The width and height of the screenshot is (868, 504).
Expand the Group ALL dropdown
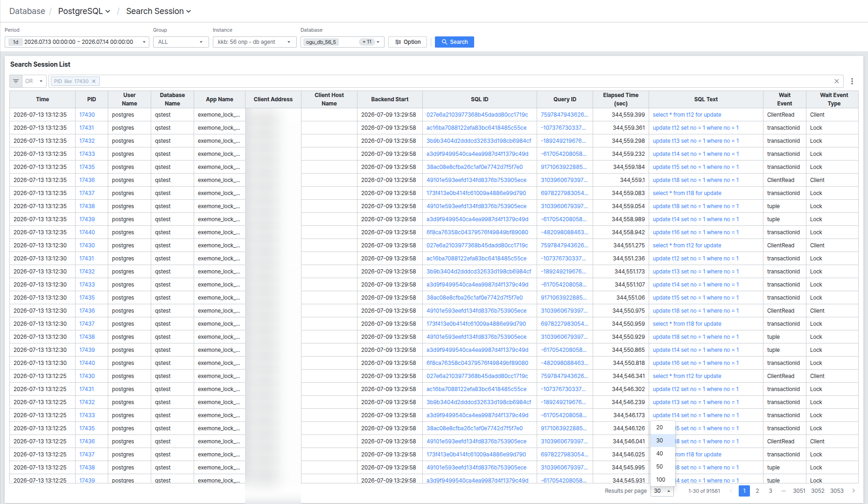(x=181, y=42)
